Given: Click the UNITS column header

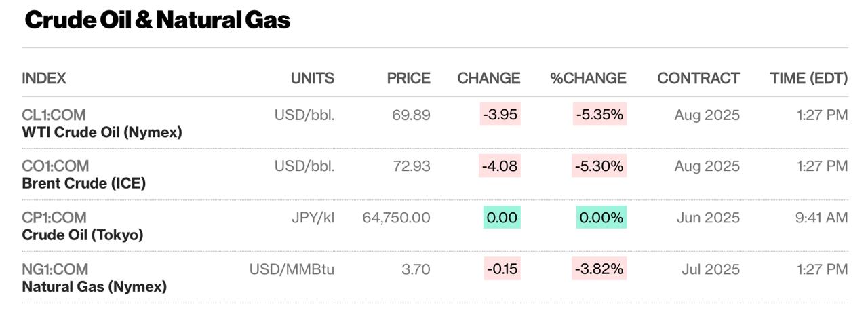Looking at the screenshot, I should click(312, 78).
